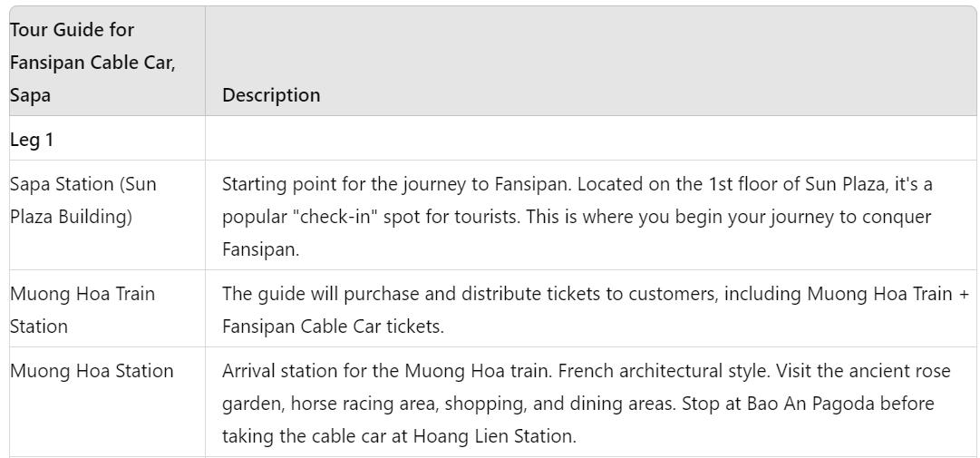
Task: Click the word 'Station' under Muong Hoa Train
Action: [39, 326]
